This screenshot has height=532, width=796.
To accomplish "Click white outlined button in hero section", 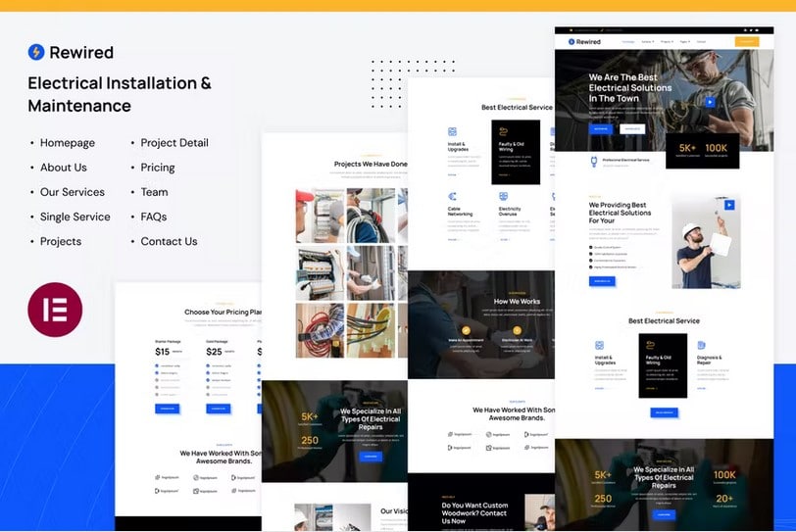I will click(x=632, y=128).
